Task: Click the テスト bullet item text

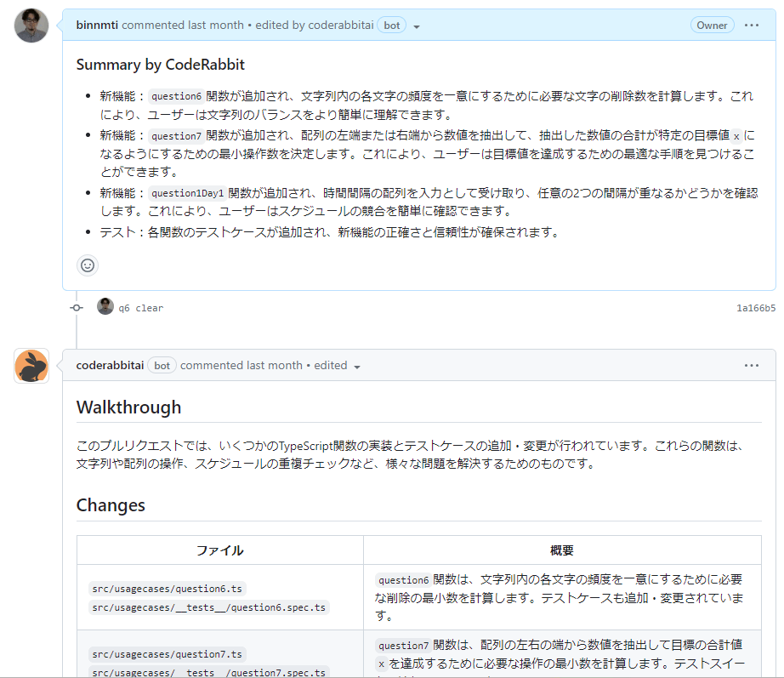Action: tap(329, 232)
